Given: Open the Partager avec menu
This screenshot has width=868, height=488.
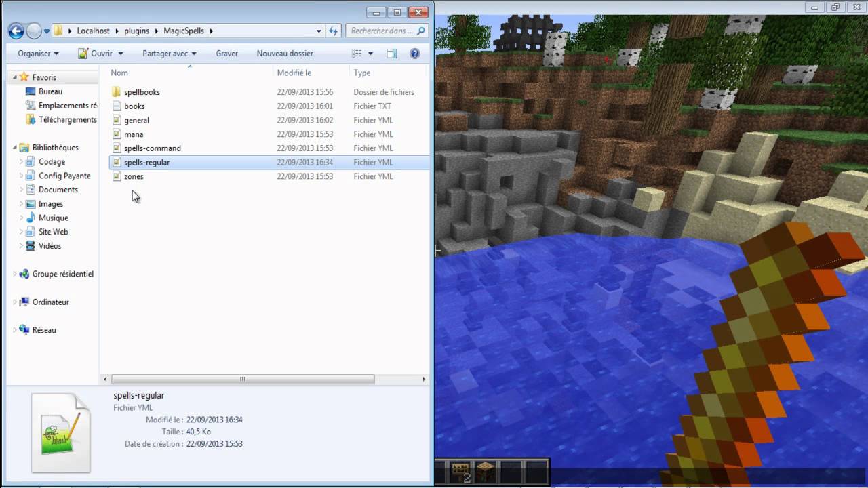Looking at the screenshot, I should pyautogui.click(x=169, y=54).
